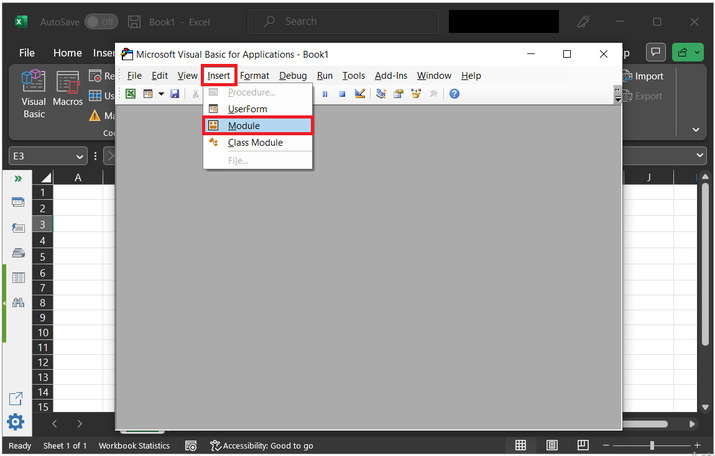The image size is (715, 456).
Task: Collapse the Excel ribbon chevron
Action: [696, 130]
